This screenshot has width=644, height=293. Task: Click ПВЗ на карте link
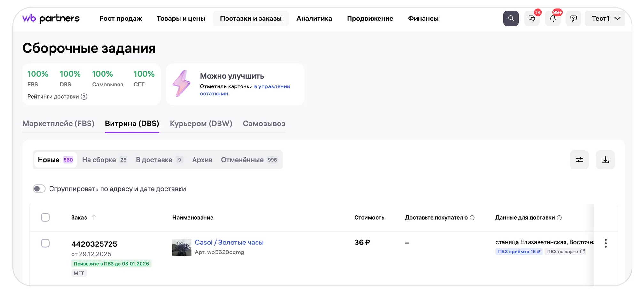[x=565, y=252]
